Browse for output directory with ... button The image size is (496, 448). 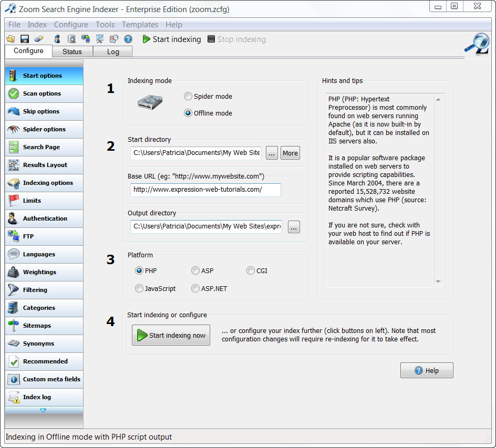pos(294,227)
